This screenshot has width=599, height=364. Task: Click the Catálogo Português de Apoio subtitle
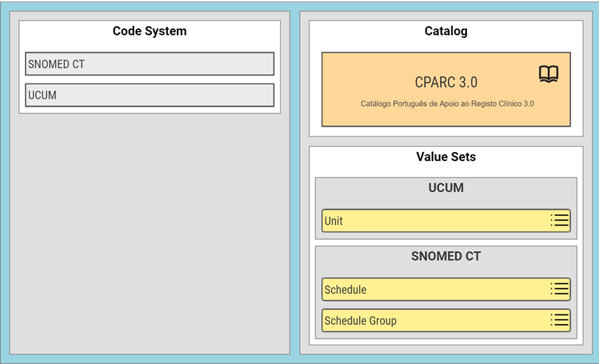click(447, 103)
